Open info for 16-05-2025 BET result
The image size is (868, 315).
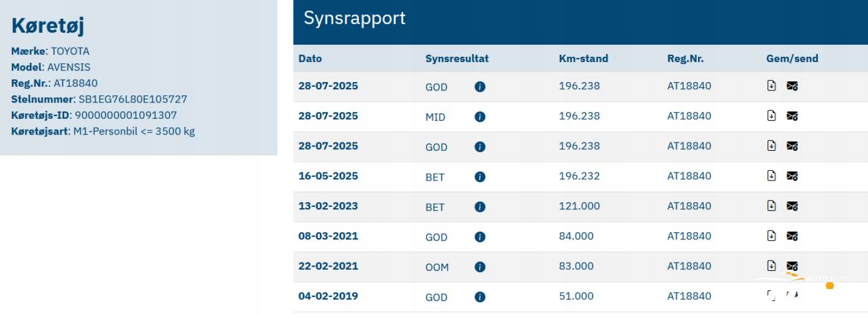pos(480,177)
